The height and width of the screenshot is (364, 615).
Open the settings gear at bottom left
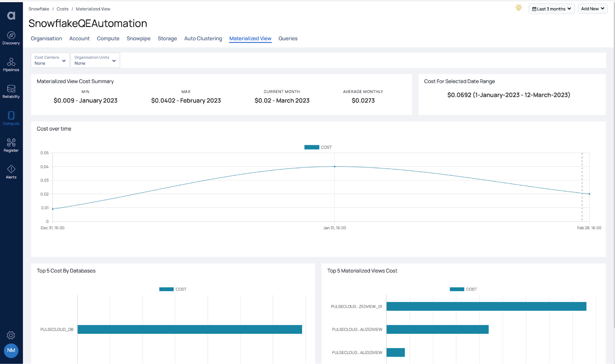tap(11, 335)
